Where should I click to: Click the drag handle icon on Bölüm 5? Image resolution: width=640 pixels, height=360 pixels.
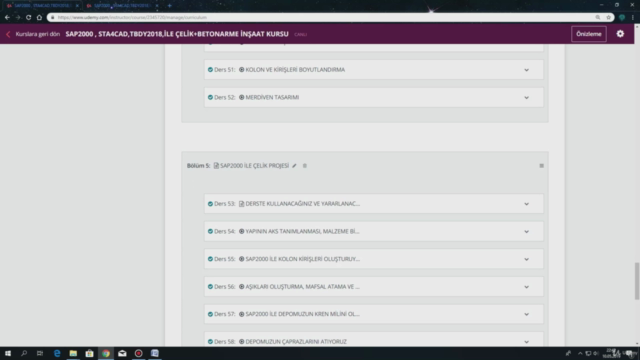click(x=542, y=166)
